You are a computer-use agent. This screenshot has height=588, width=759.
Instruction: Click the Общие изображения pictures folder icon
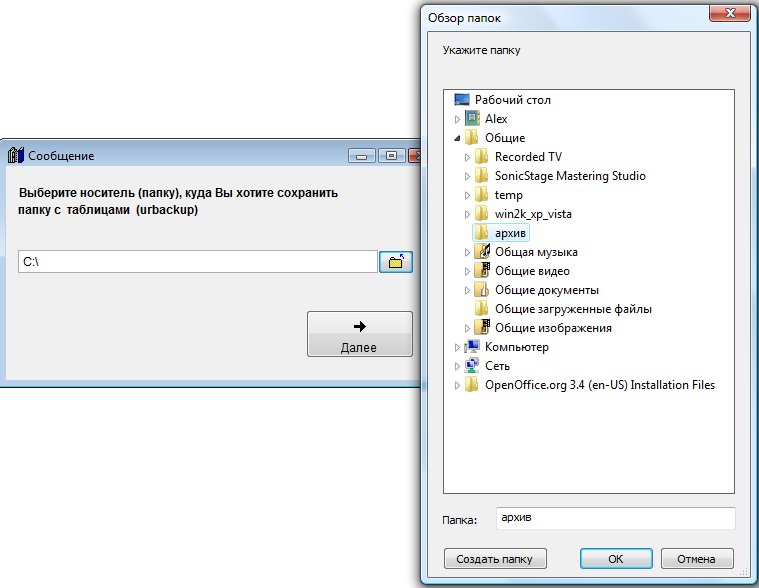pyautogui.click(x=482, y=327)
